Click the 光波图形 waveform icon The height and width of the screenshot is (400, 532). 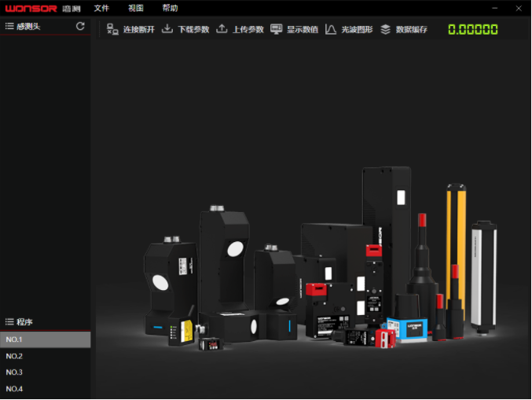[x=331, y=29]
